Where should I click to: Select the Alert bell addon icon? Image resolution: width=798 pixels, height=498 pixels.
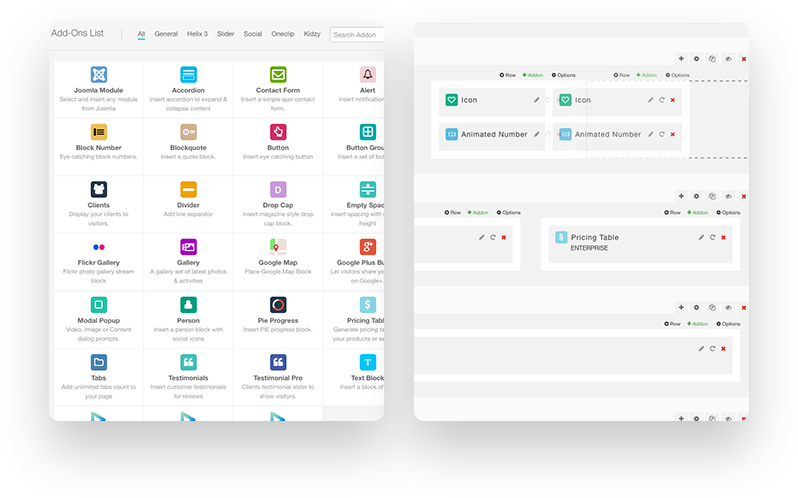click(x=367, y=74)
